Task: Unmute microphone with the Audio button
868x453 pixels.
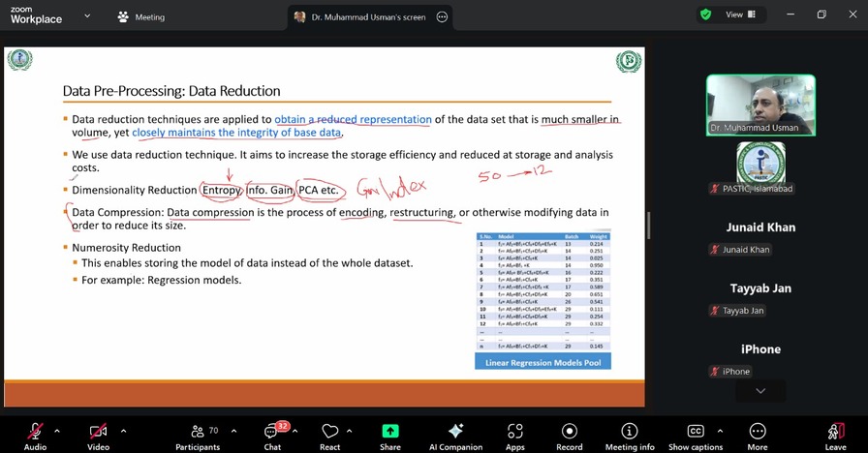Action: (35, 433)
